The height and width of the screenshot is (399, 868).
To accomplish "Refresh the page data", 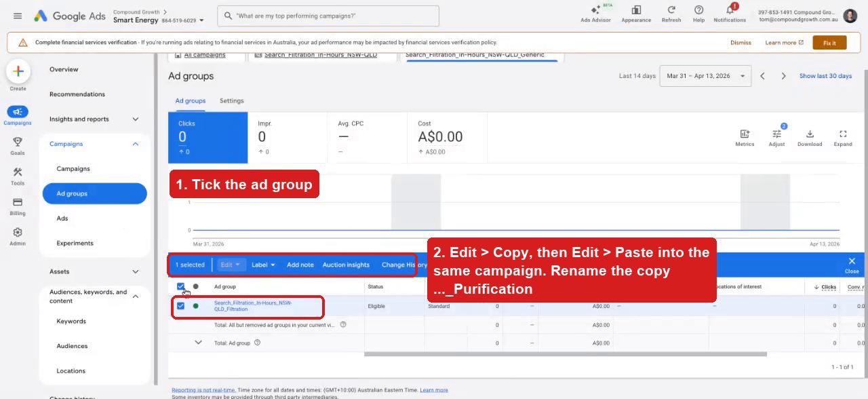I will (671, 14).
